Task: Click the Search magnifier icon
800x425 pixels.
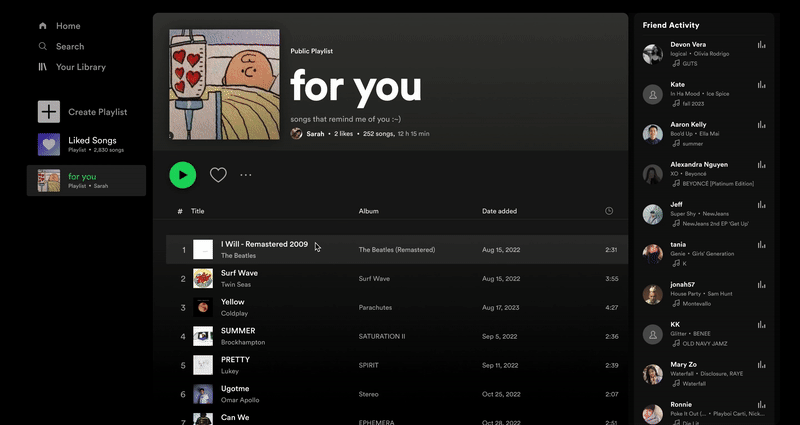Action: click(43, 46)
